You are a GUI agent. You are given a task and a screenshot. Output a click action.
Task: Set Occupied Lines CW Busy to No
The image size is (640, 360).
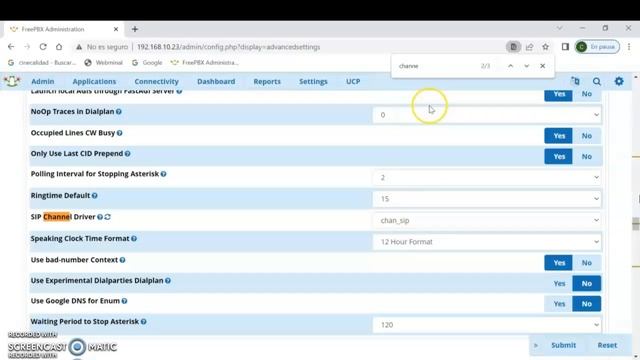tap(587, 136)
